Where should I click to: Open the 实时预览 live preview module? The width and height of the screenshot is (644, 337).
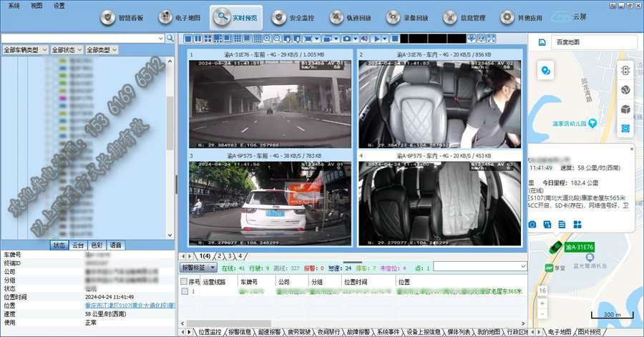coord(237,17)
